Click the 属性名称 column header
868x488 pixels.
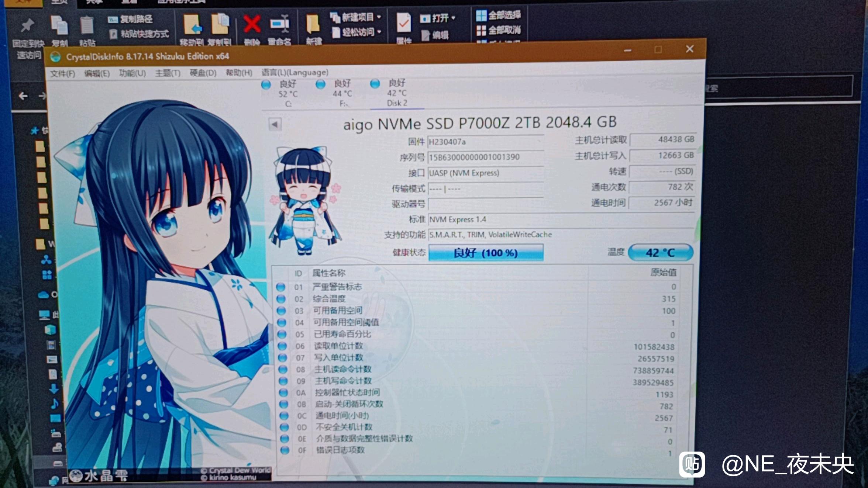[329, 273]
